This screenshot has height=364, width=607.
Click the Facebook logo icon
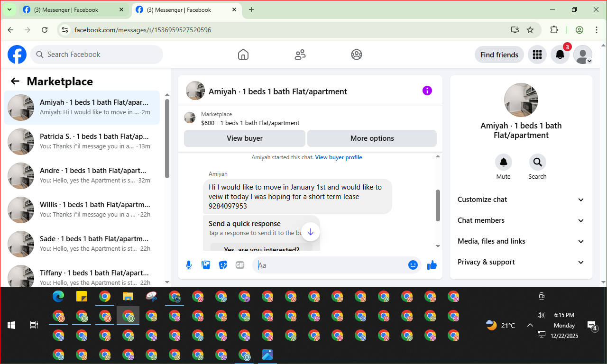17,55
